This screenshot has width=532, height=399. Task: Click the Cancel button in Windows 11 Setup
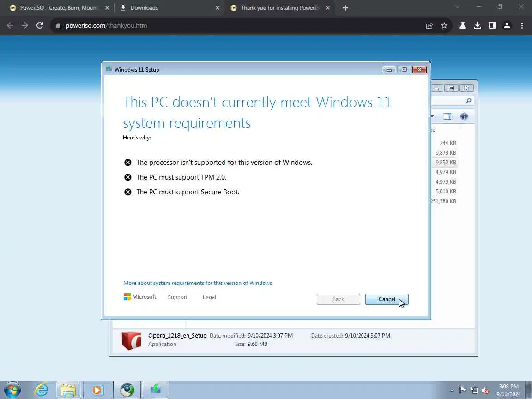(387, 299)
